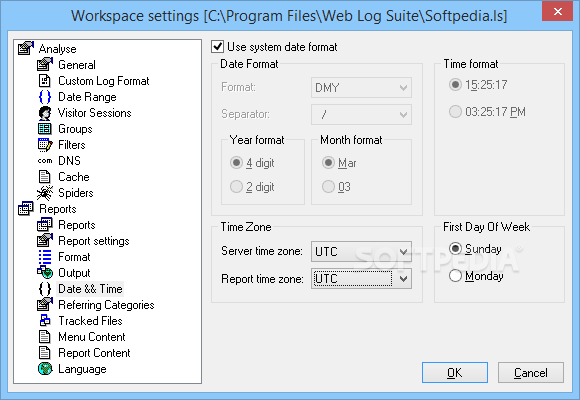Click the Custom Log Format document icon
Image resolution: width=580 pixels, height=400 pixels.
[45, 81]
